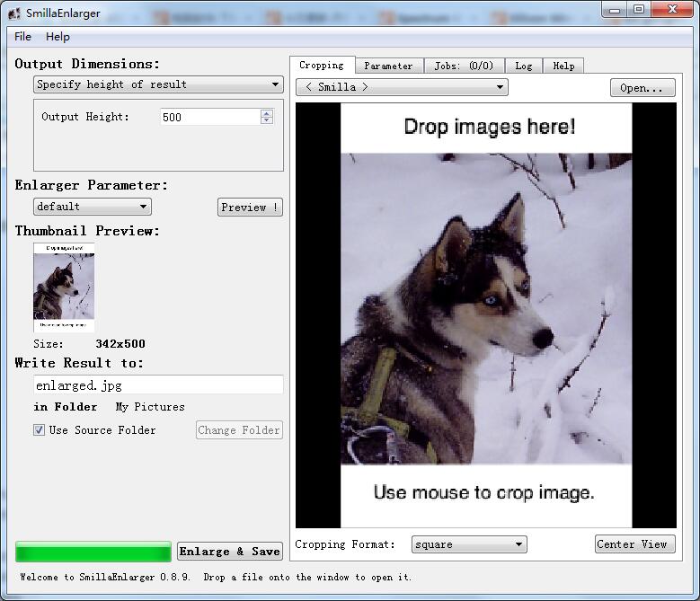
Task: Minimize the SmillaEnlarger window
Action: pyautogui.click(x=615, y=9)
